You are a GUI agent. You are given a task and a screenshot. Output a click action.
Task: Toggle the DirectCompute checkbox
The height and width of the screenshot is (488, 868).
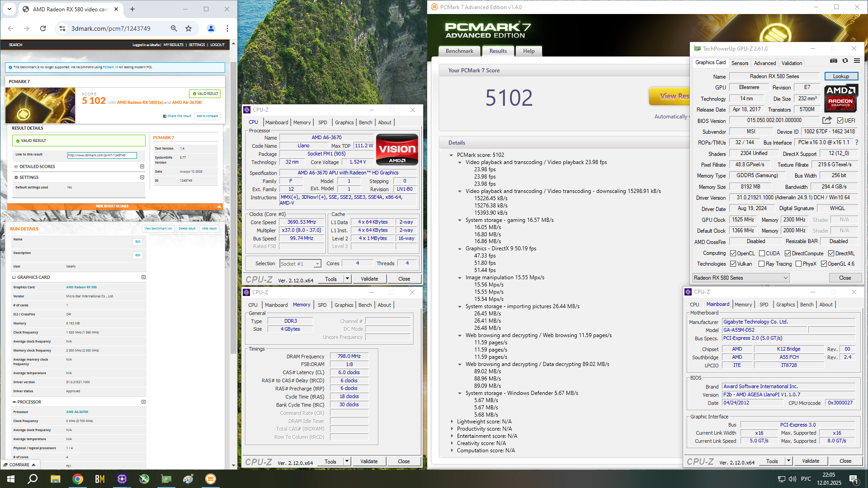(x=788, y=253)
